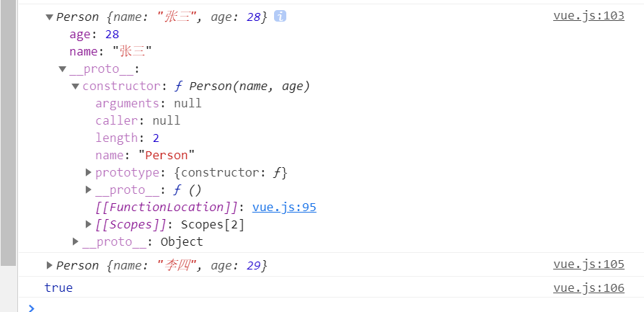Open source link vue.js:103
The height and width of the screenshot is (312, 644).
click(588, 16)
